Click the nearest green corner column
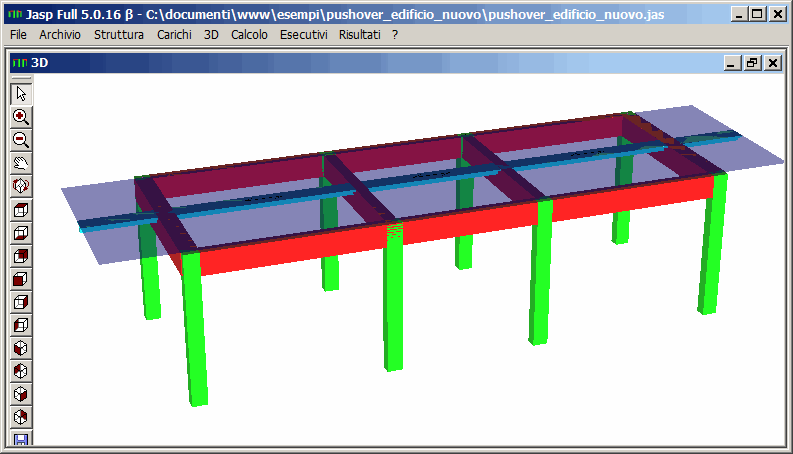Image resolution: width=793 pixels, height=454 pixels. point(196,329)
